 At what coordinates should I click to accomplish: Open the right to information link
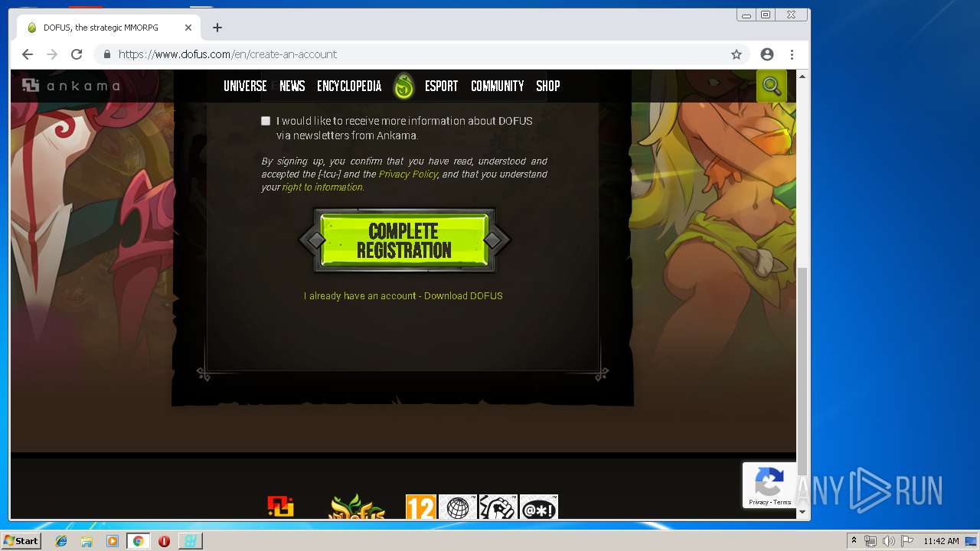(x=322, y=187)
